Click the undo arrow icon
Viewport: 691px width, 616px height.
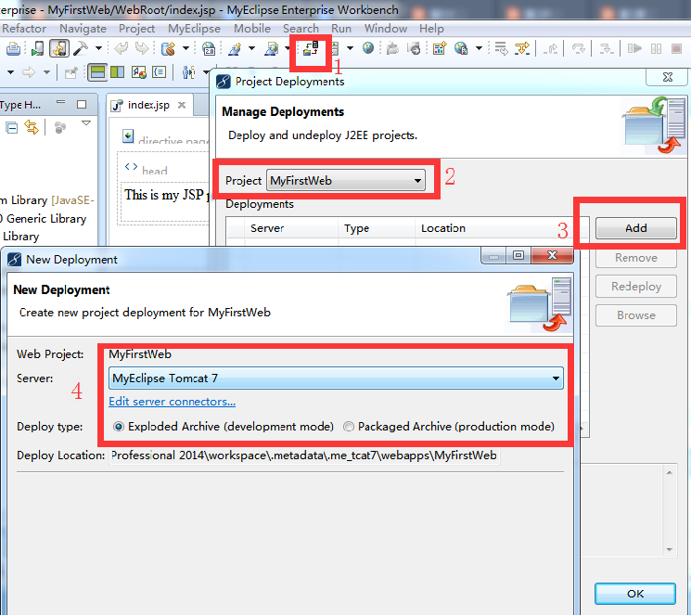[121, 48]
